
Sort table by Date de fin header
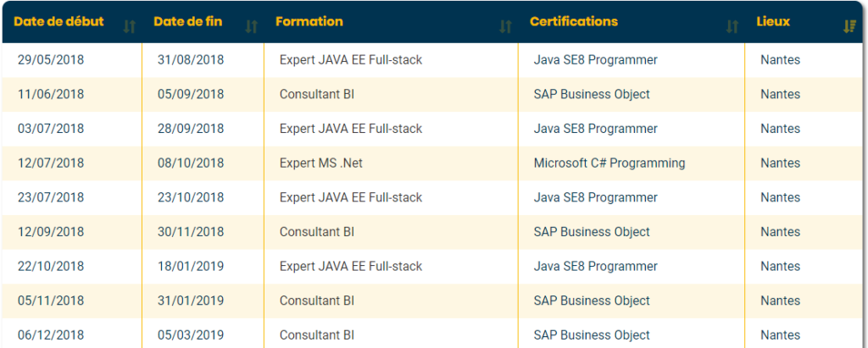click(x=187, y=22)
